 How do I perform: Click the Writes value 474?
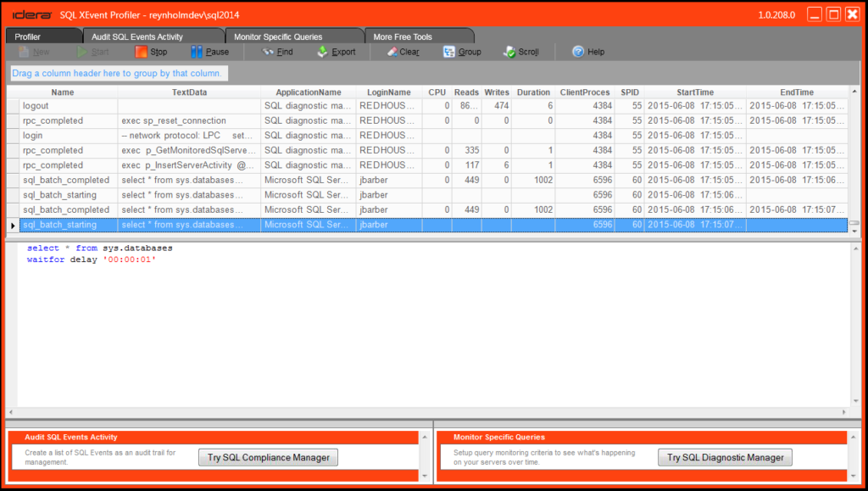(x=502, y=106)
